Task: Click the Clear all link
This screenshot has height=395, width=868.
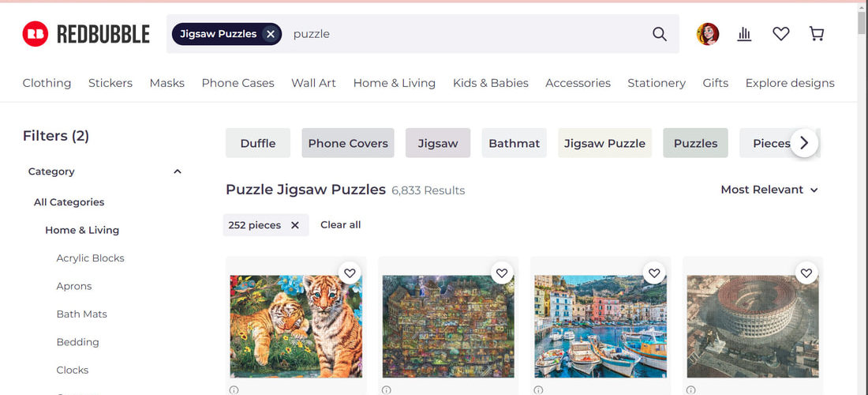Action: [x=340, y=225]
